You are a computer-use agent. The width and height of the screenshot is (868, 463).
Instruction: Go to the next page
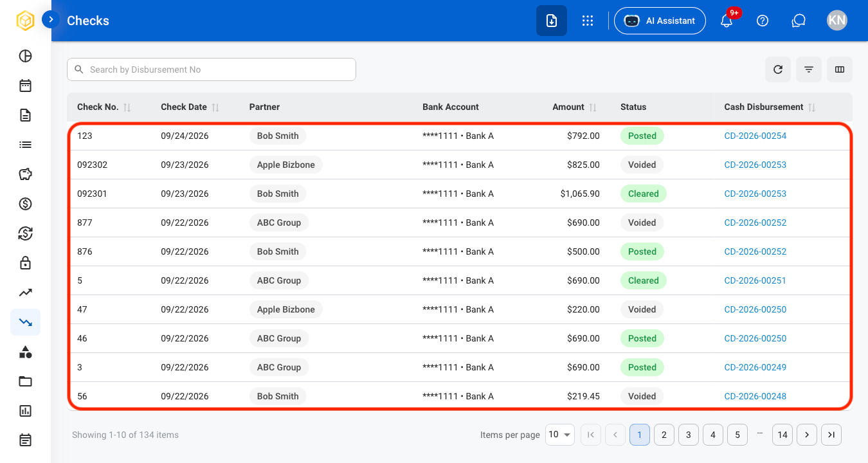(807, 435)
